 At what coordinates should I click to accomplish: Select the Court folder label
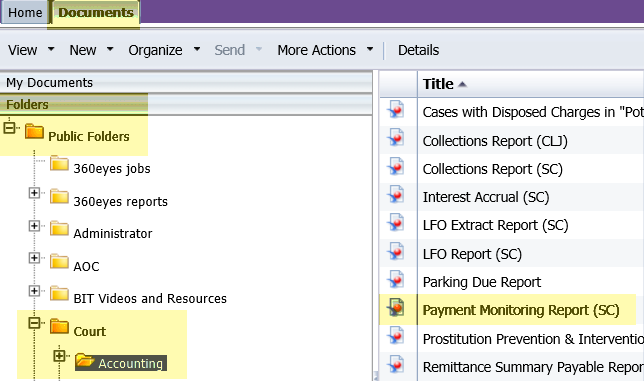(x=89, y=331)
